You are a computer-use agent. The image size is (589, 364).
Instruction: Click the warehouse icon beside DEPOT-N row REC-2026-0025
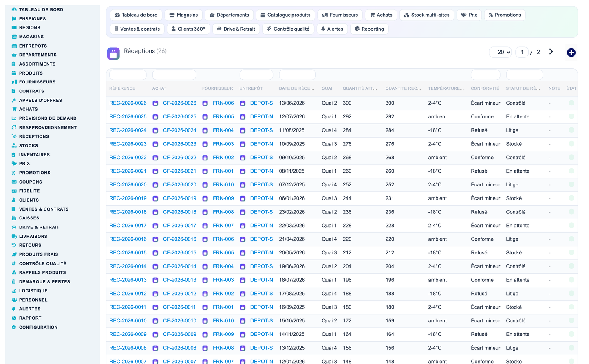pos(243,117)
